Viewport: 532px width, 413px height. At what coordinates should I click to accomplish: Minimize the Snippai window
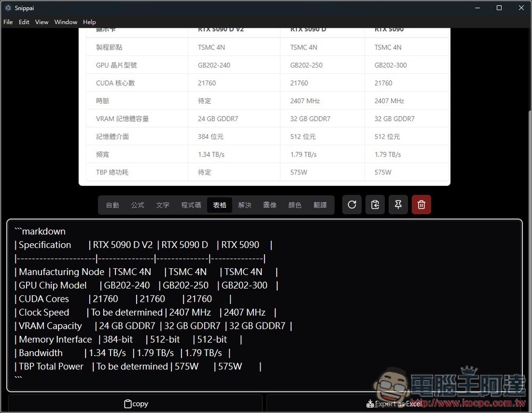coord(477,8)
